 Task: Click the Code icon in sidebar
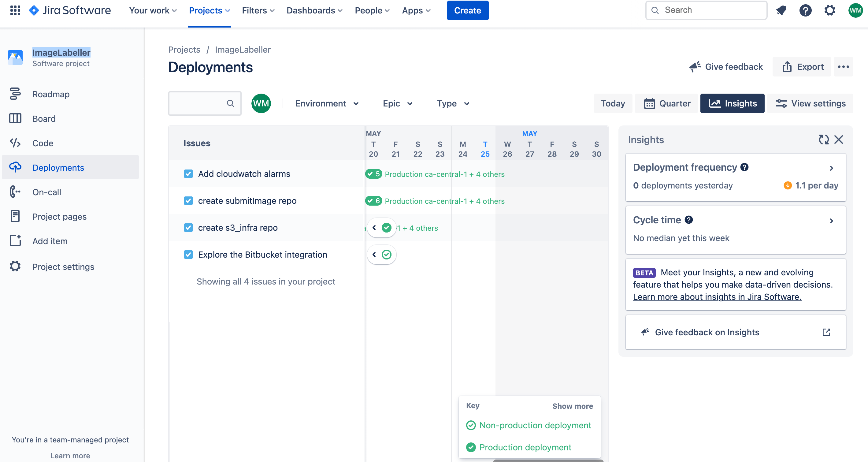pos(16,143)
